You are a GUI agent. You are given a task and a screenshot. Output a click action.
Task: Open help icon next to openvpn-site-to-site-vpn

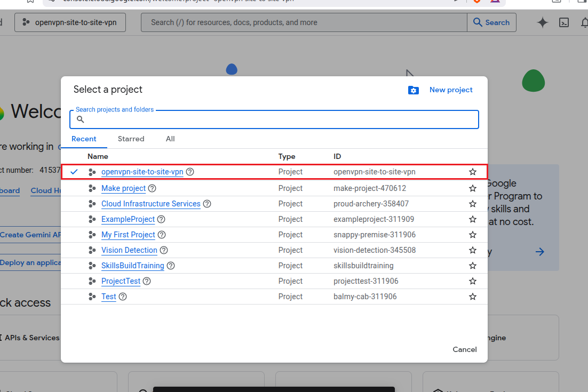[x=190, y=172]
